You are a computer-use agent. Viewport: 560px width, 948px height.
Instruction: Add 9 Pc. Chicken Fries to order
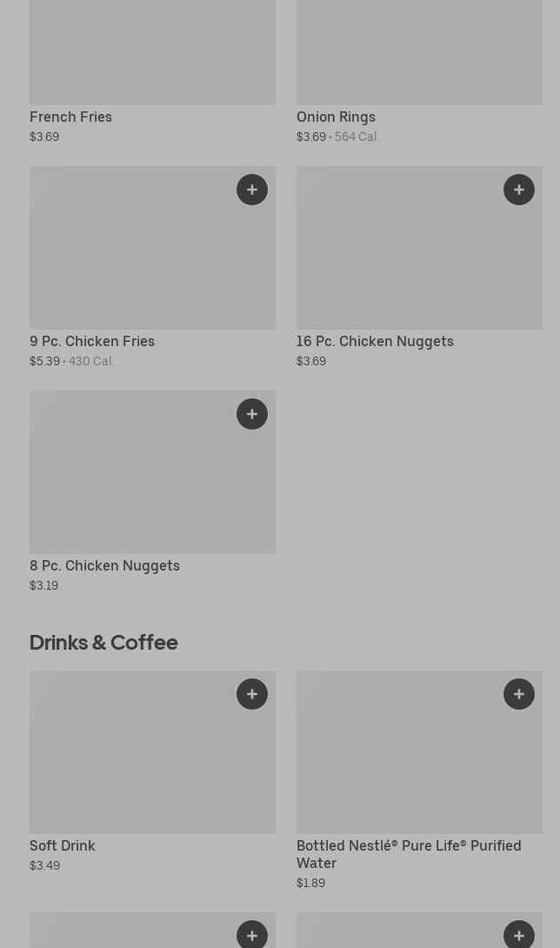[252, 190]
